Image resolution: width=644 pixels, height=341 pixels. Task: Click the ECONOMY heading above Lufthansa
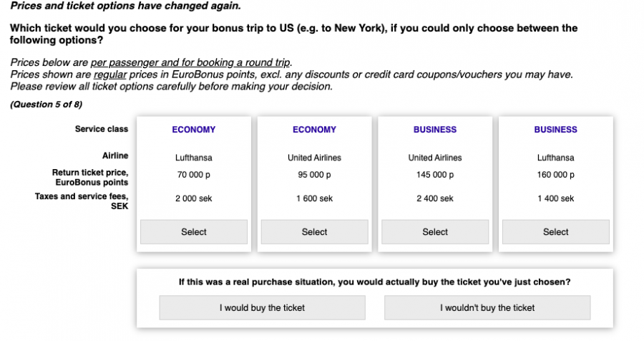pyautogui.click(x=193, y=130)
